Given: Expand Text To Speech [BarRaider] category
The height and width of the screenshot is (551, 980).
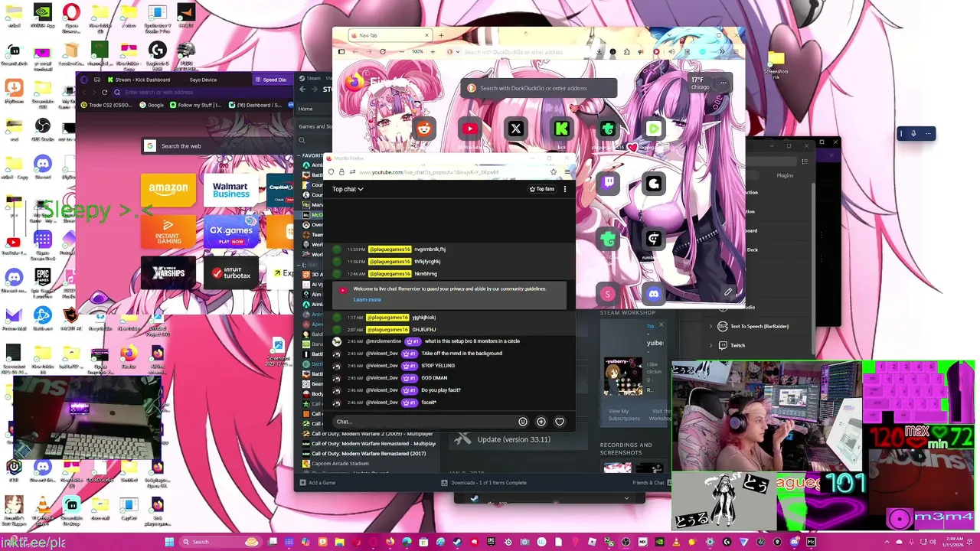Looking at the screenshot, I should coord(710,327).
